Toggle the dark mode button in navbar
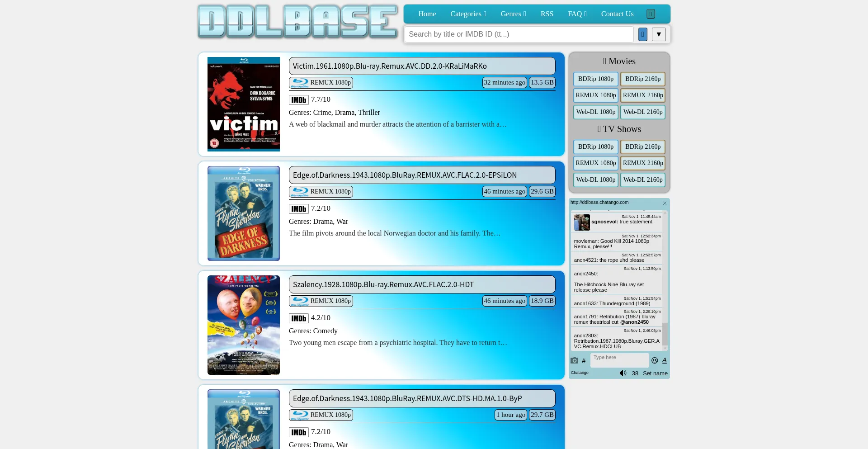Screen dimensions: 868x449 [651, 14]
